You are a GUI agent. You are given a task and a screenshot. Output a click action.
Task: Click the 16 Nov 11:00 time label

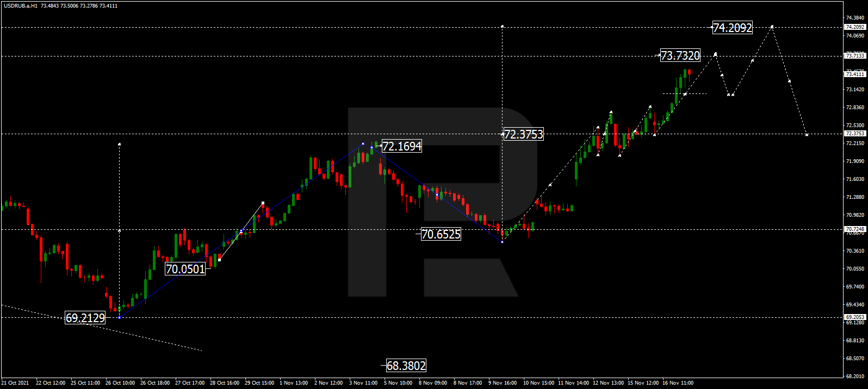tap(678, 383)
